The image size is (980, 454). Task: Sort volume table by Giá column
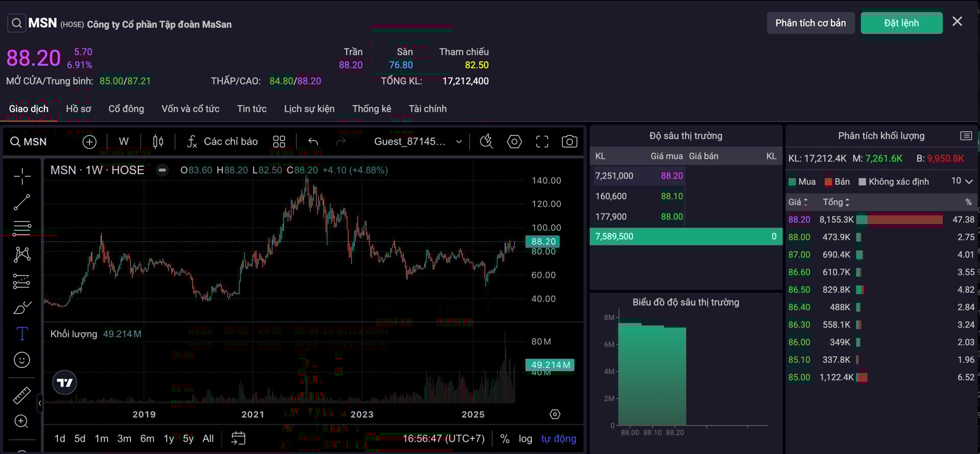coord(798,203)
